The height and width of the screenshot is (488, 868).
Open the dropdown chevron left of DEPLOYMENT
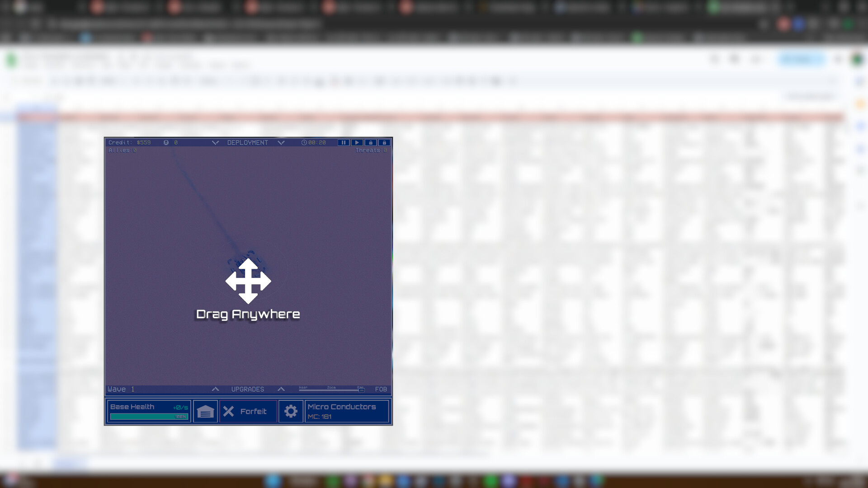[216, 142]
